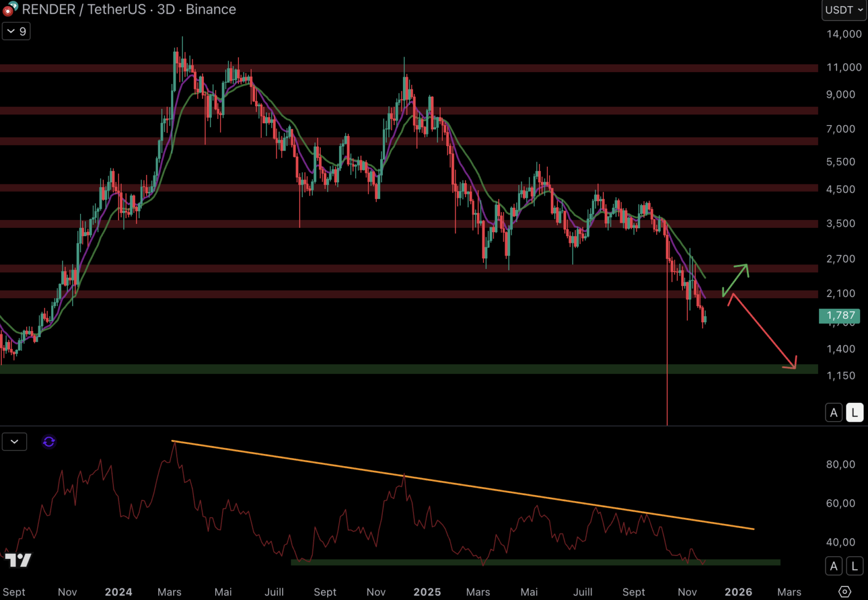Toggle log scale on main price pane

tap(854, 413)
